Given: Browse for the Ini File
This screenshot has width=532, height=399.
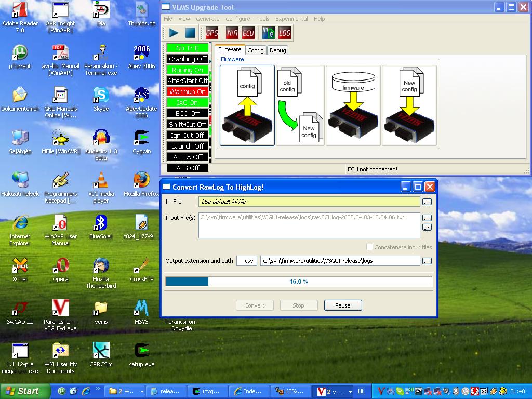Looking at the screenshot, I should (427, 202).
